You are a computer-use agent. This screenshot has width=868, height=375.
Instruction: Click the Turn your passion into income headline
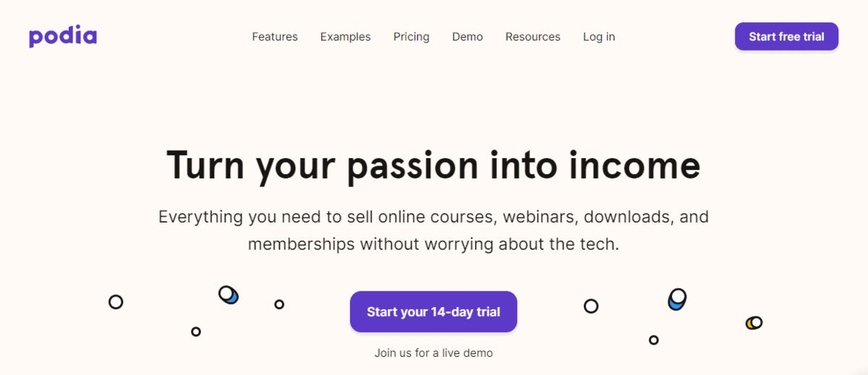coord(433,165)
